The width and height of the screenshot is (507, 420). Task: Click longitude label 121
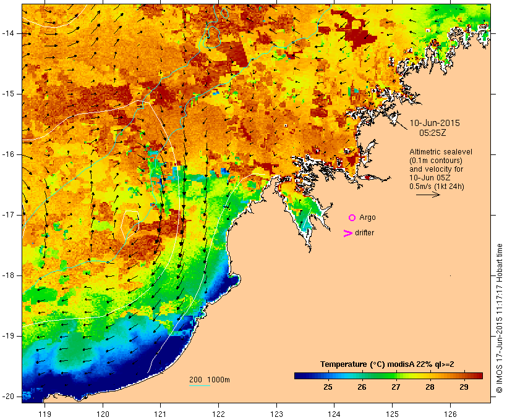click(x=160, y=414)
